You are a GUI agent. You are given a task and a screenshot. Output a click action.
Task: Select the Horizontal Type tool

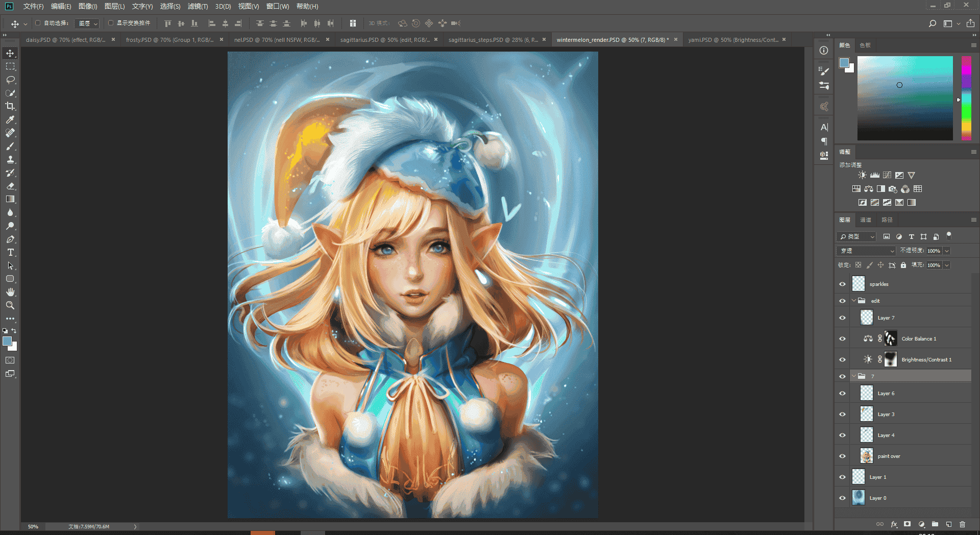10,252
